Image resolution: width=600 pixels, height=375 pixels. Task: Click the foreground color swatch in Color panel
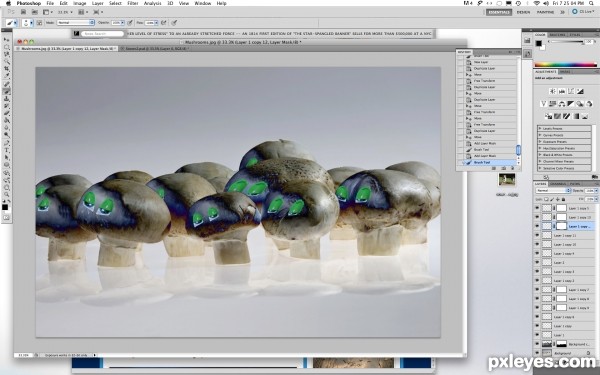coord(538,43)
